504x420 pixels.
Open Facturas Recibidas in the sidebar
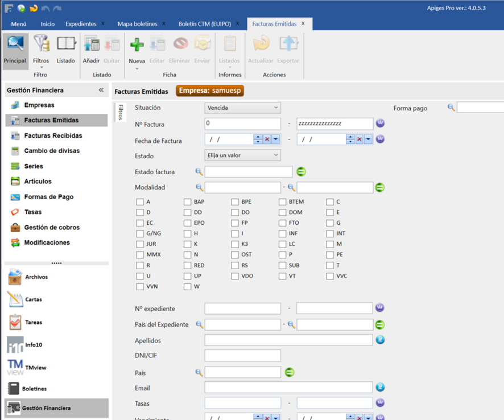pyautogui.click(x=53, y=135)
